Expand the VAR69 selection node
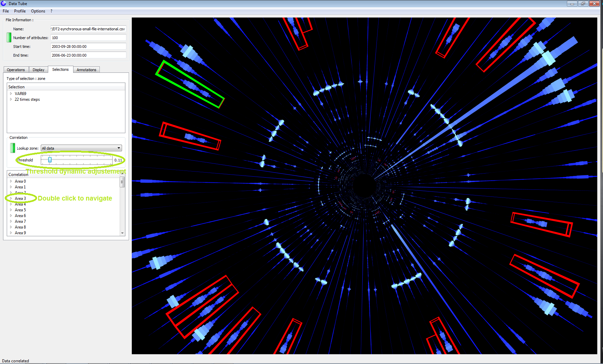 pyautogui.click(x=11, y=94)
